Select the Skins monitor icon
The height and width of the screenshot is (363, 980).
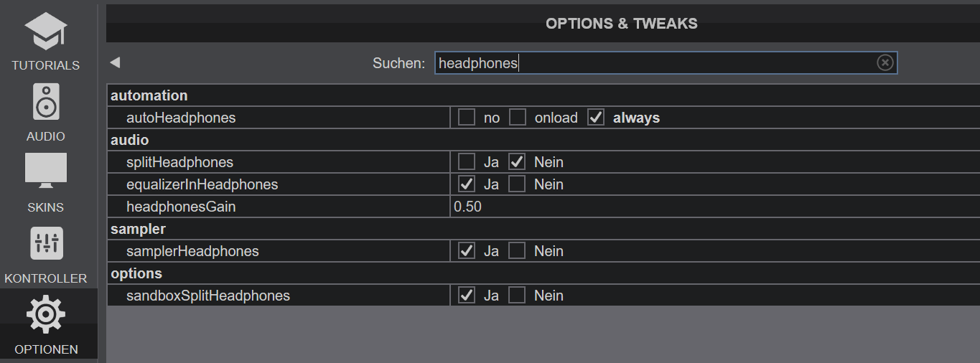pyautogui.click(x=46, y=171)
